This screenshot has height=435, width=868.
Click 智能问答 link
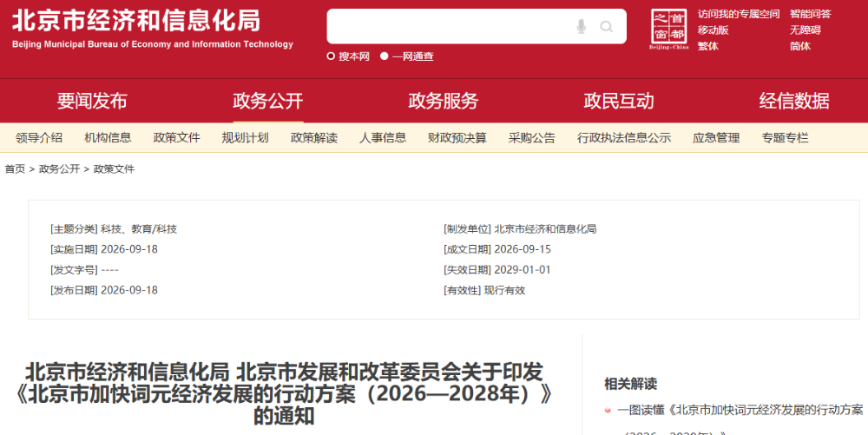point(811,14)
